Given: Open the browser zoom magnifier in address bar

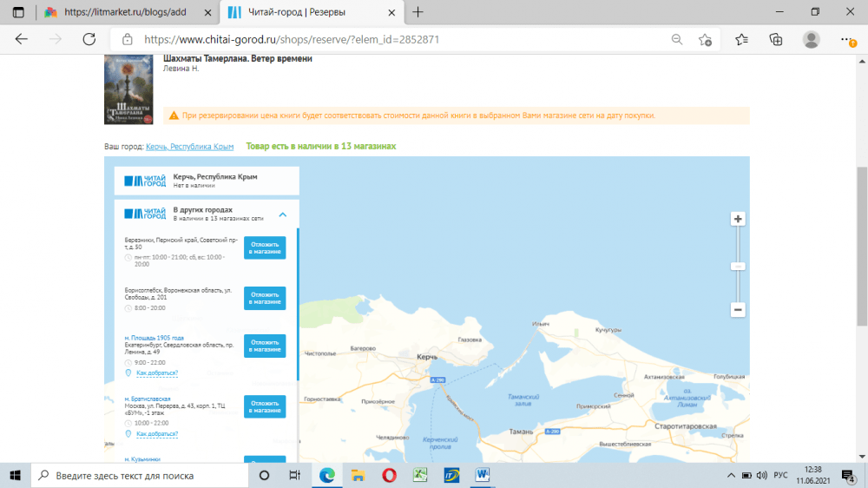Looking at the screenshot, I should point(677,39).
